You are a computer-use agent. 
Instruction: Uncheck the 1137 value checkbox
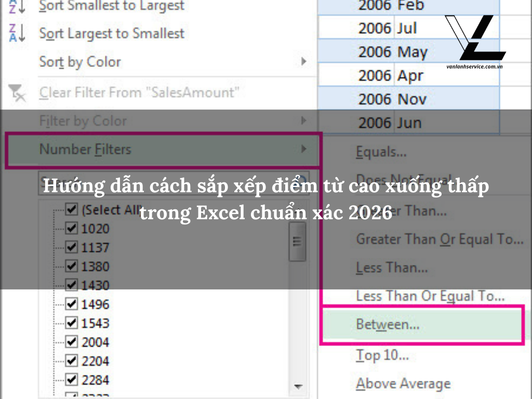(x=72, y=247)
